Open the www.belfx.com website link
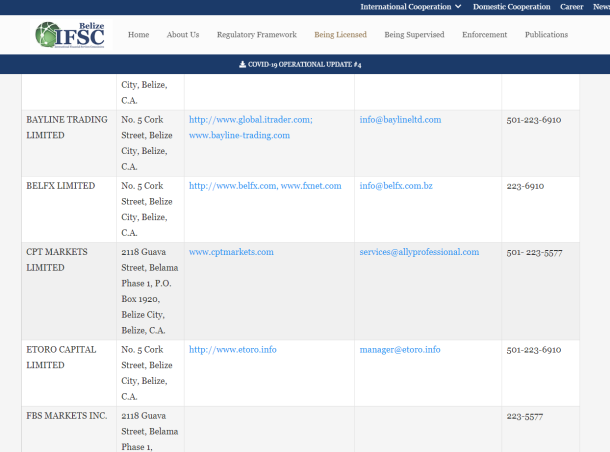The height and width of the screenshot is (452, 610). [x=233, y=186]
